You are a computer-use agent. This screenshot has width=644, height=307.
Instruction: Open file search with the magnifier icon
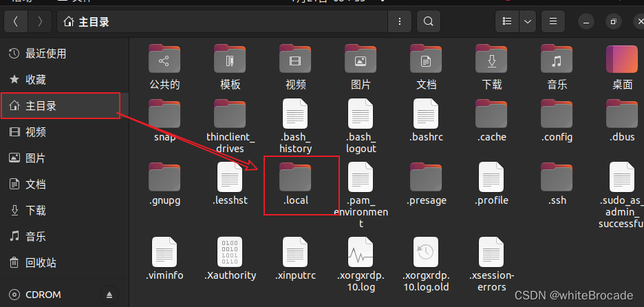click(x=428, y=21)
